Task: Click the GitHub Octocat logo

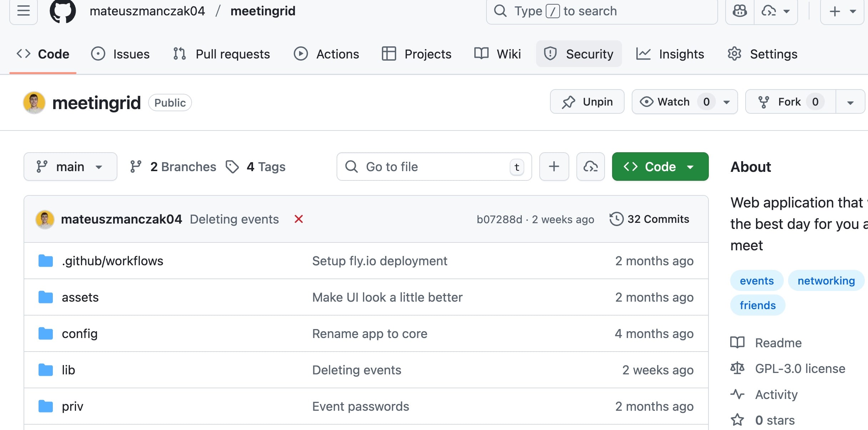Action: (x=63, y=11)
